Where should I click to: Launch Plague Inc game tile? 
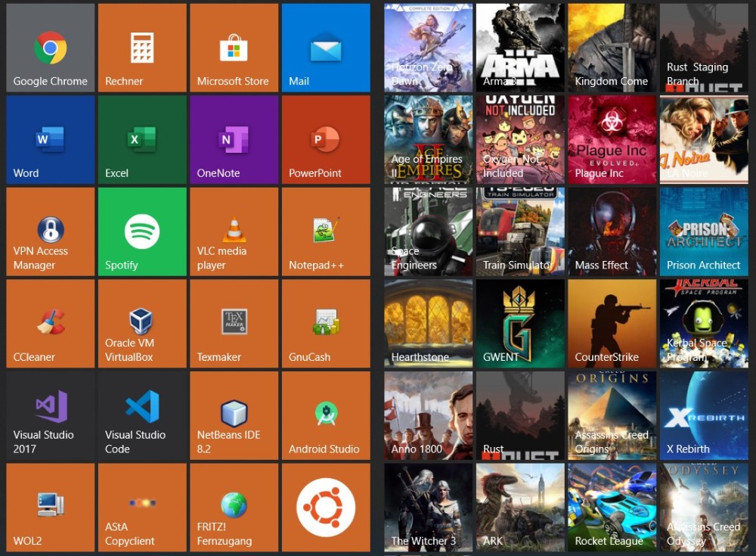point(612,139)
